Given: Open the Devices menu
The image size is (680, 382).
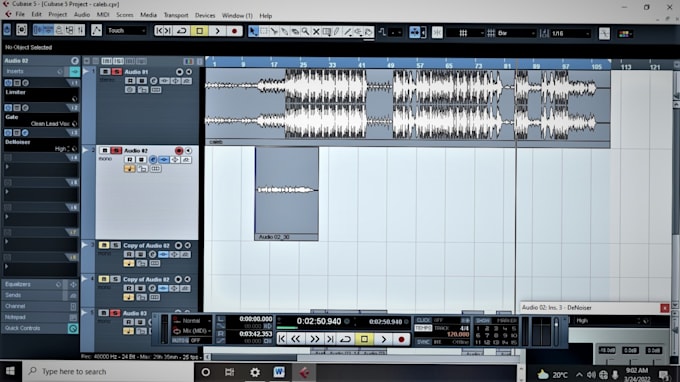Looking at the screenshot, I should click(205, 15).
